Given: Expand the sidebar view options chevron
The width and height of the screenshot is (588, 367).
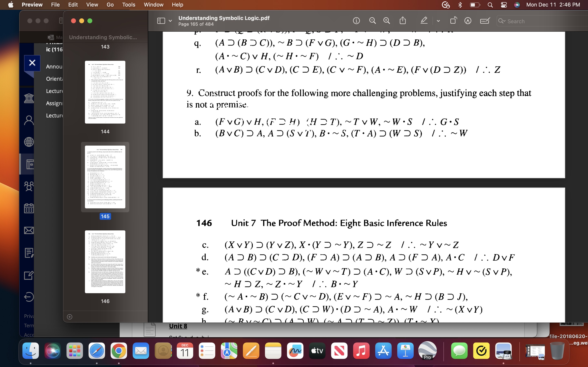Looking at the screenshot, I should click(x=170, y=21).
